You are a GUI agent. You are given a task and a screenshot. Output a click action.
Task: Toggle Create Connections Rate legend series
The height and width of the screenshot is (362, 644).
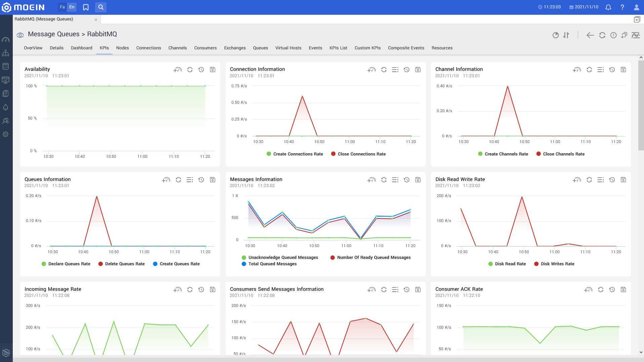[x=295, y=154]
